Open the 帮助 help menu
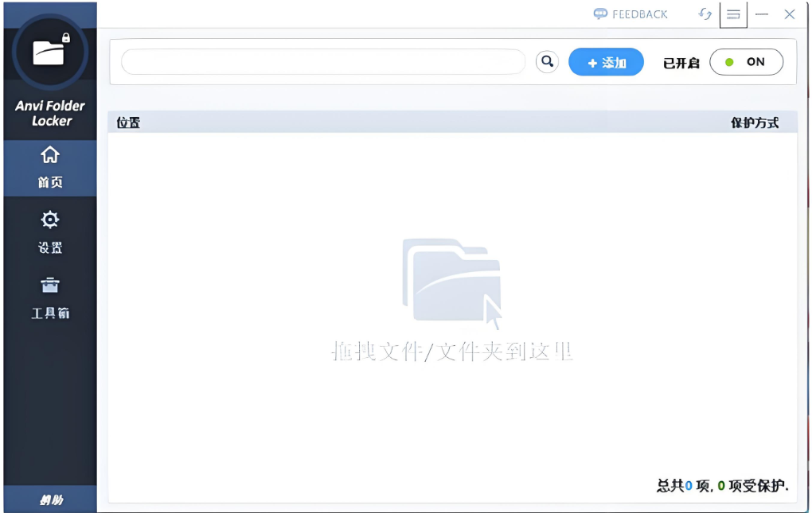812x513 pixels. [49, 500]
